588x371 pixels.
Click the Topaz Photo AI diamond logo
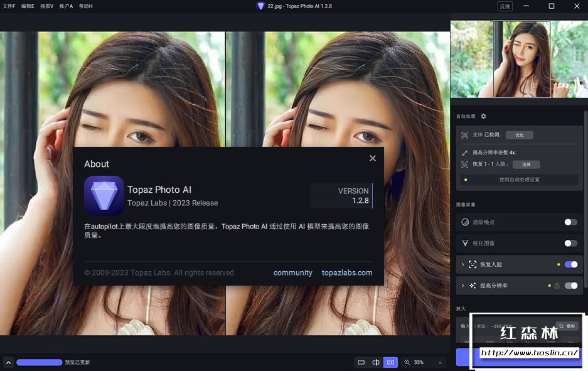click(104, 196)
